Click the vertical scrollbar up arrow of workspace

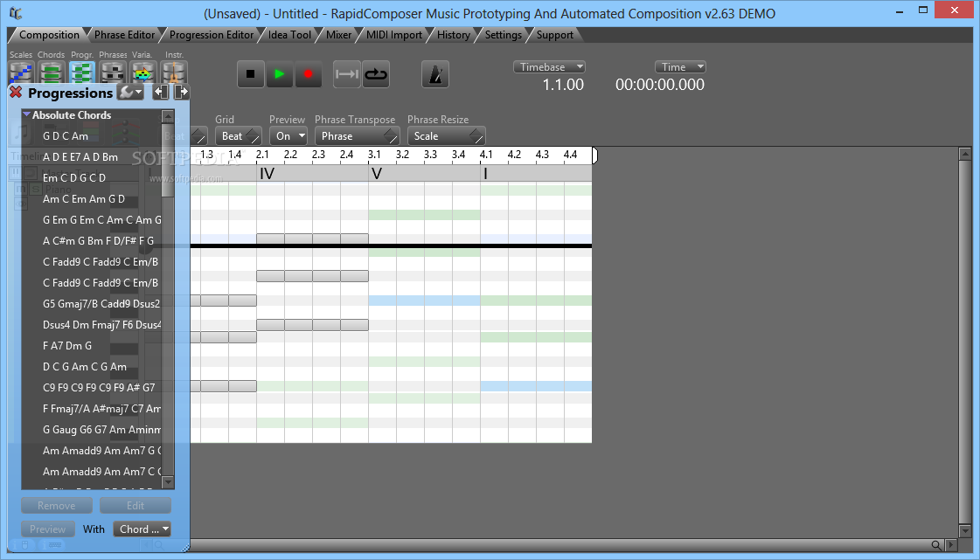(964, 154)
